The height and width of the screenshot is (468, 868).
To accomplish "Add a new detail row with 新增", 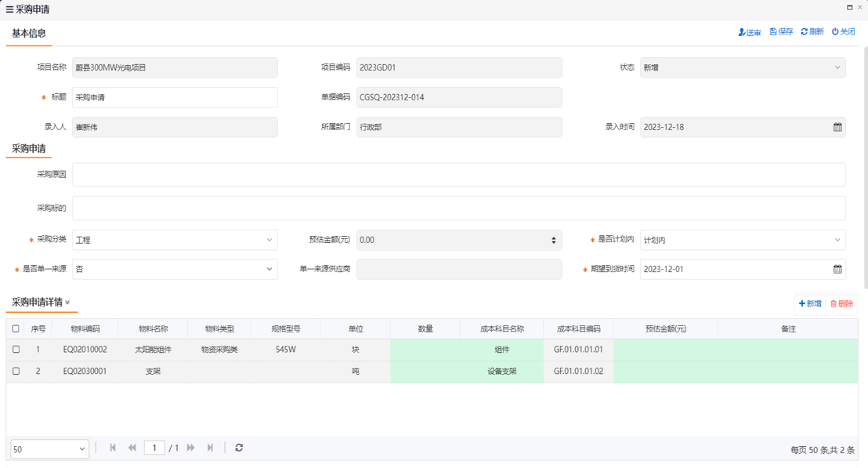I will click(x=810, y=303).
